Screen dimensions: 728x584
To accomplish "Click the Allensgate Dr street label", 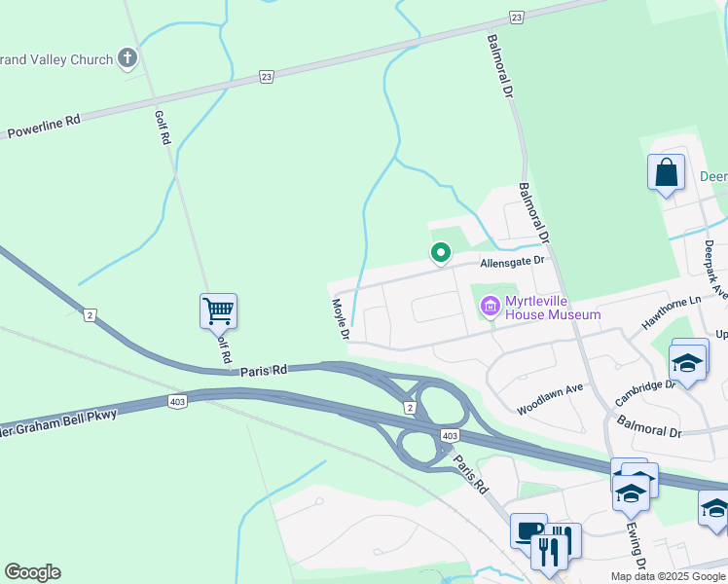I will pos(512,262).
